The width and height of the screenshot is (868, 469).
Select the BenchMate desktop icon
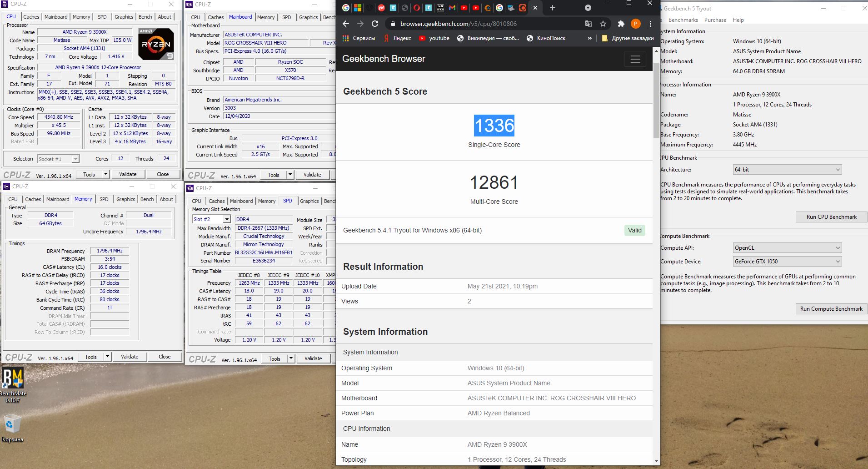(13, 385)
